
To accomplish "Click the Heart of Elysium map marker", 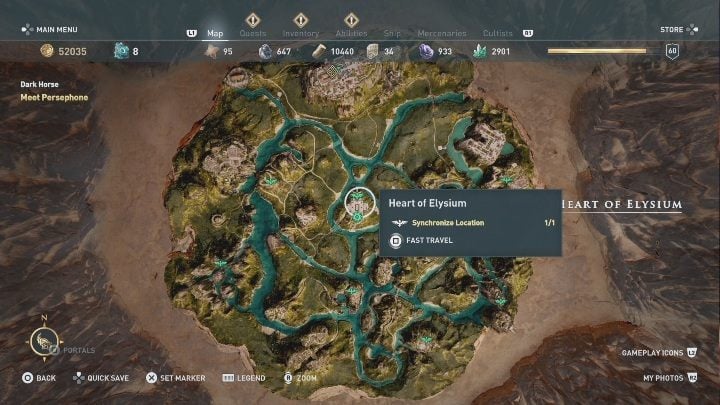I will click(x=360, y=203).
